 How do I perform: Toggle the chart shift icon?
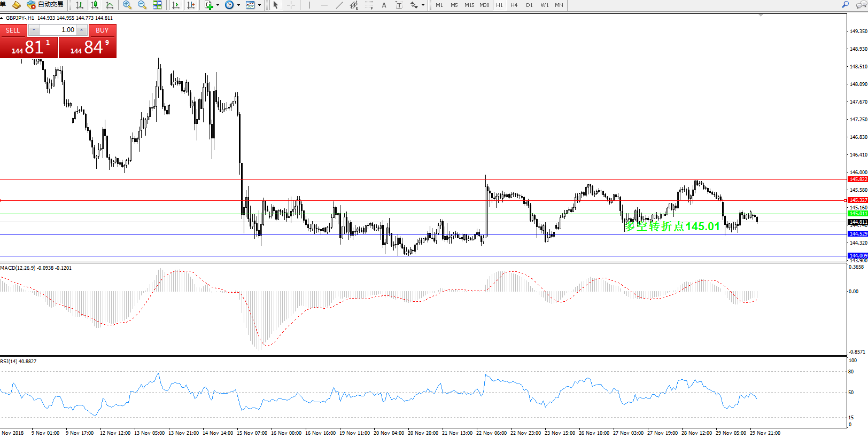[191, 5]
